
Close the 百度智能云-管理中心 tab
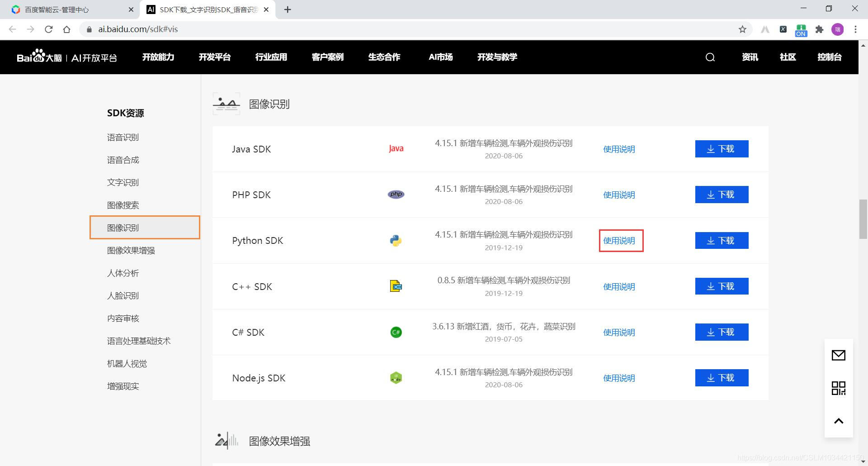[x=131, y=10]
